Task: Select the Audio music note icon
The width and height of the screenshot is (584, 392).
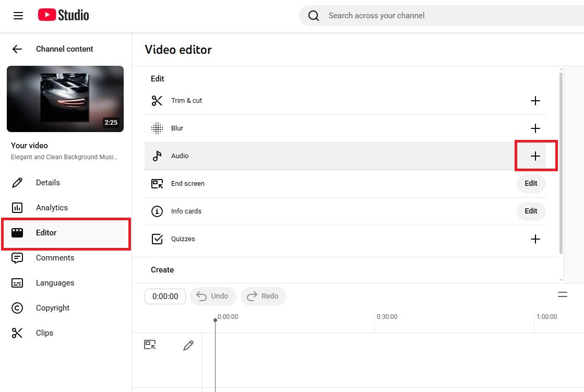Action: (x=157, y=156)
